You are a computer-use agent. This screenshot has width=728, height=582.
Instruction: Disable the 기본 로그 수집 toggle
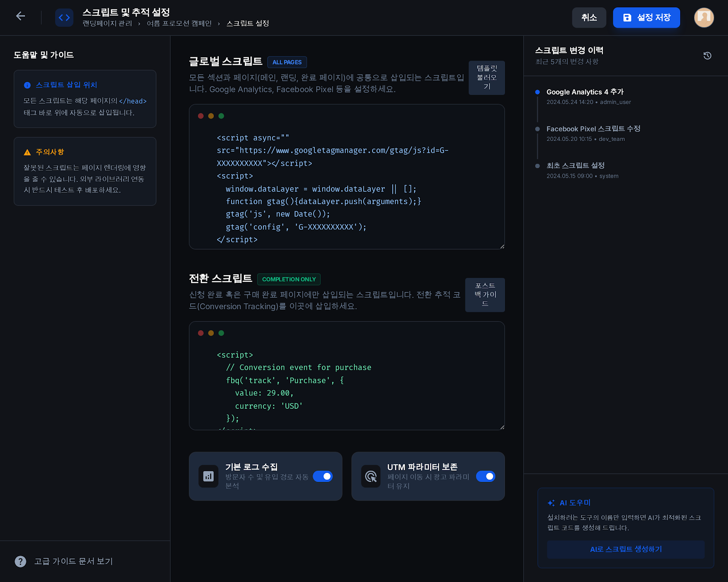click(323, 477)
